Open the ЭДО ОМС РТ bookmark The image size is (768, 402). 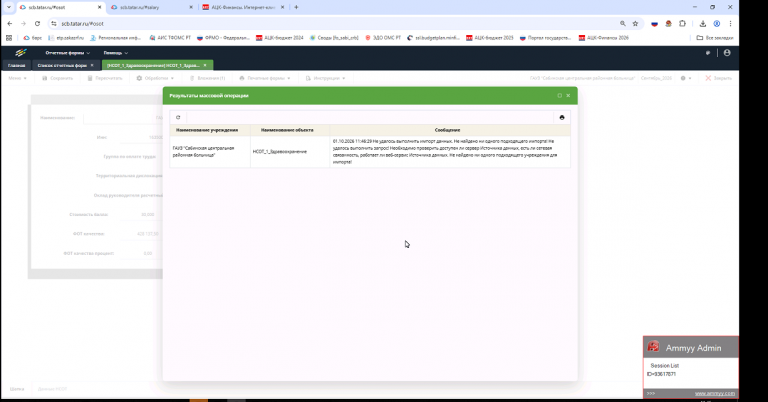[383, 38]
